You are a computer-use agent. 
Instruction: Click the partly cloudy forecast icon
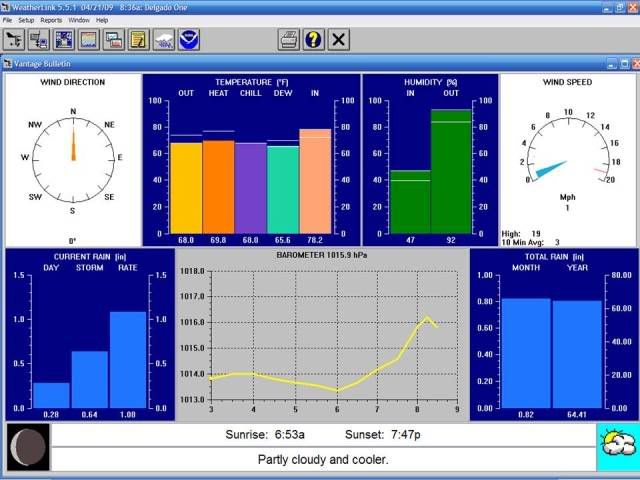coord(615,446)
